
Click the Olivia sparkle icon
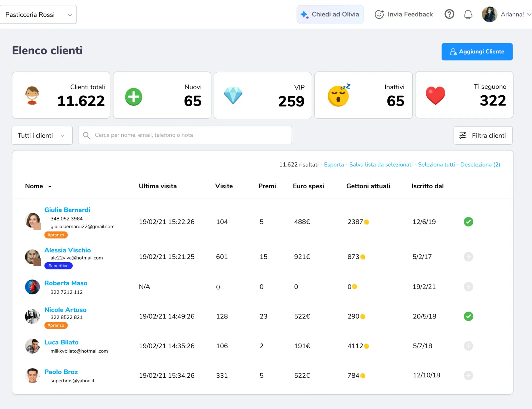[305, 14]
